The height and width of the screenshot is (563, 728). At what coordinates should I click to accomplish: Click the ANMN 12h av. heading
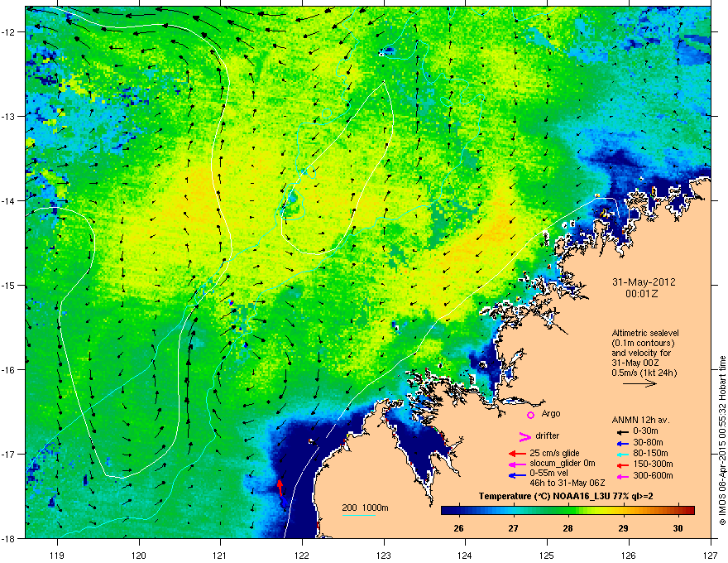point(640,420)
